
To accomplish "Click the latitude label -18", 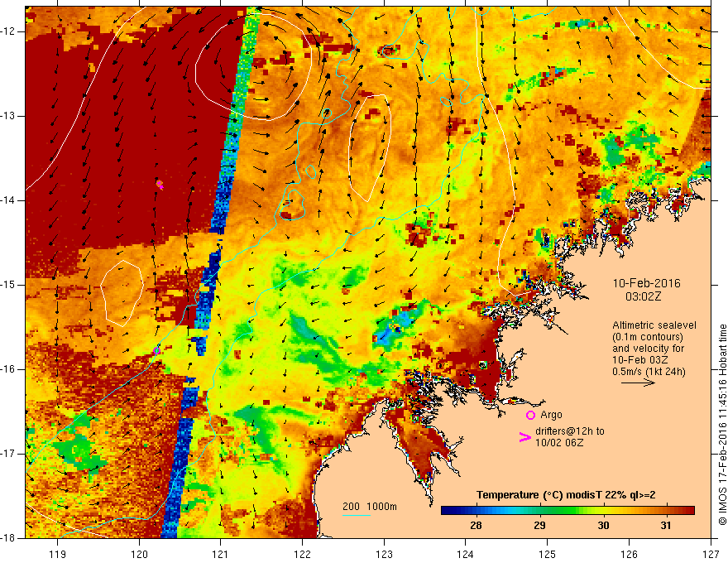I will pyautogui.click(x=8, y=538).
